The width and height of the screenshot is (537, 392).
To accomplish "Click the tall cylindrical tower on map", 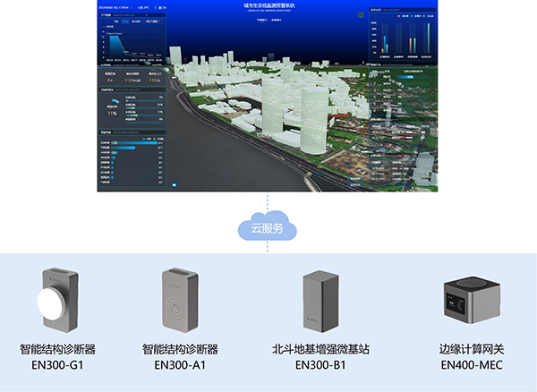I will point(315,115).
